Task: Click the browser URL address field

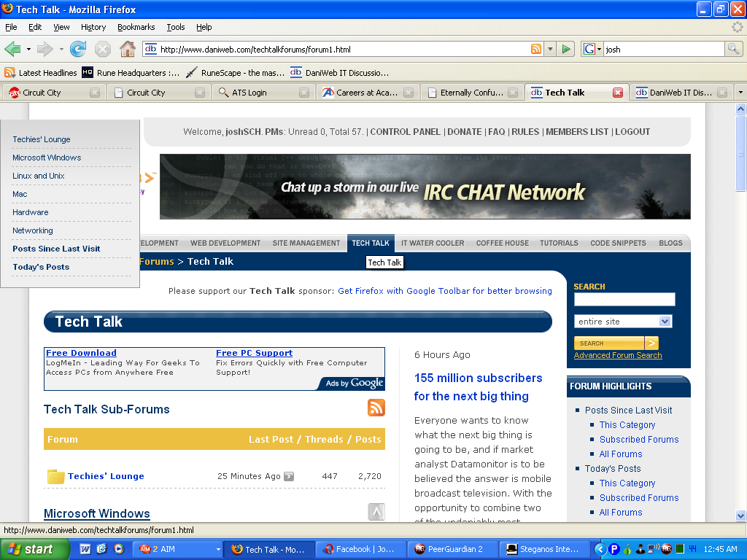Action: pos(343,49)
